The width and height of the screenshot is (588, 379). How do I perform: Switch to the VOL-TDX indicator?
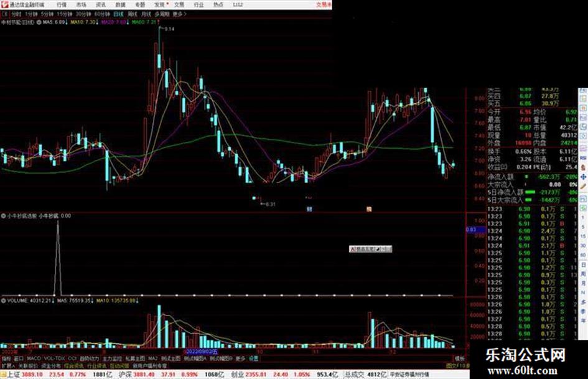pos(55,358)
